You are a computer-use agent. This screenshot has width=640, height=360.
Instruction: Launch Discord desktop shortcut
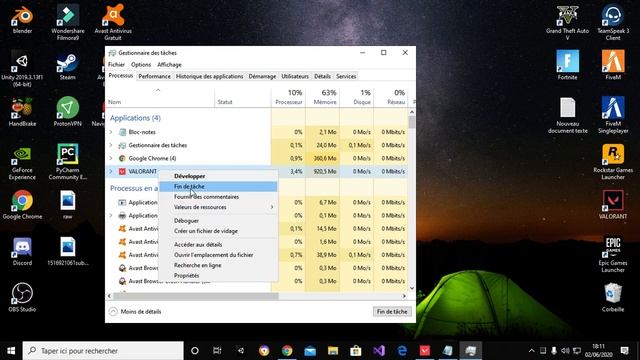(22, 251)
